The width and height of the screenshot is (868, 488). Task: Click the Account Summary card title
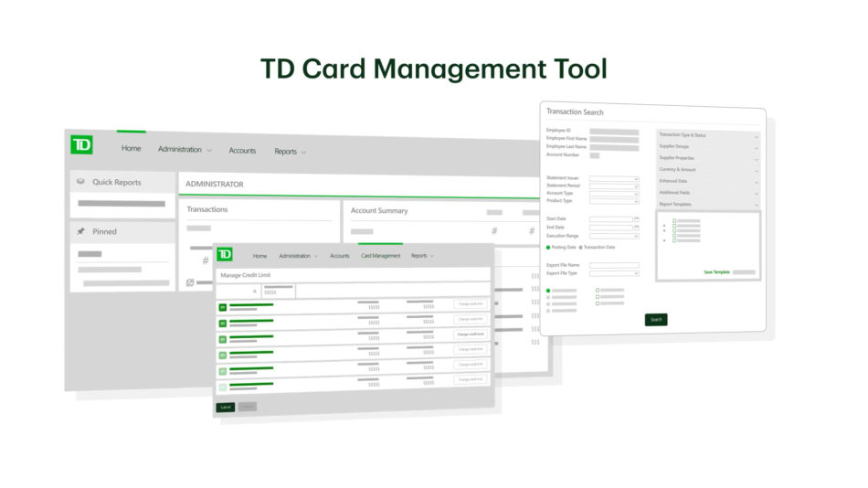(x=379, y=210)
